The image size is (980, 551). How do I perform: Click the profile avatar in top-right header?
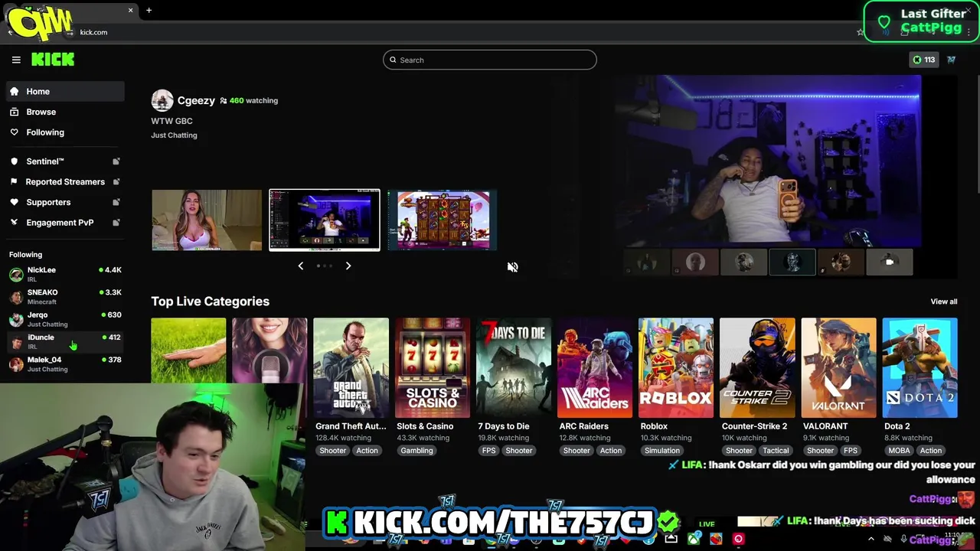coord(951,60)
